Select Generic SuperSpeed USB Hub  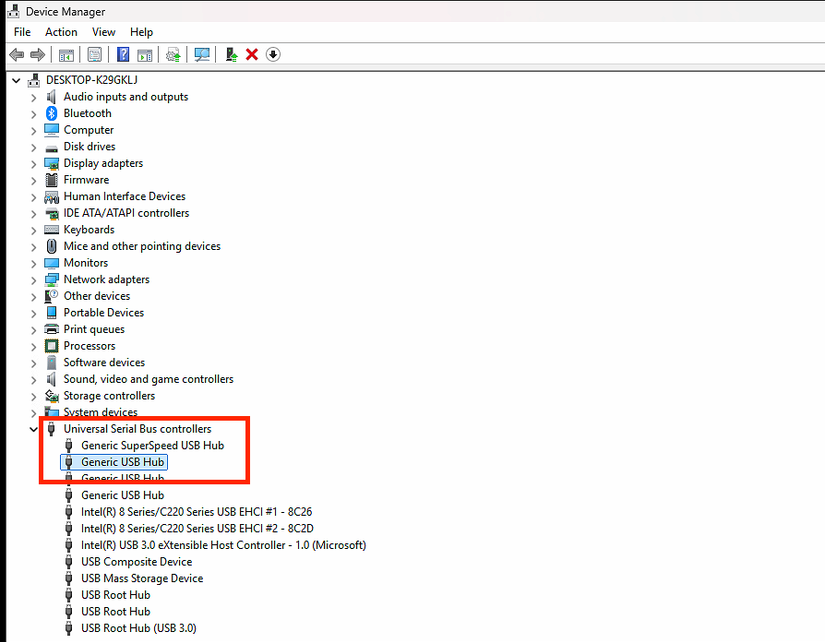point(153,446)
